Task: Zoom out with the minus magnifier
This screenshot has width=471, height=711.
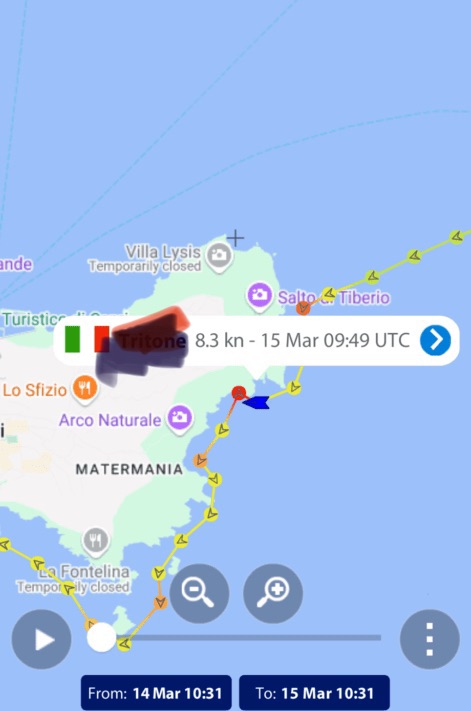Action: [x=199, y=593]
